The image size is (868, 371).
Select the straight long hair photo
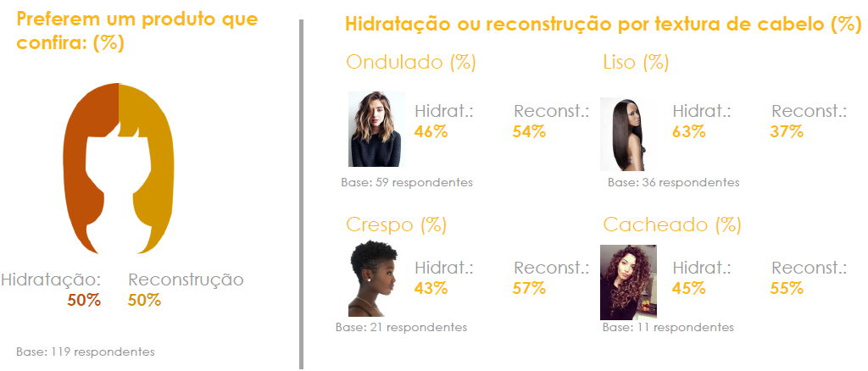(627, 134)
